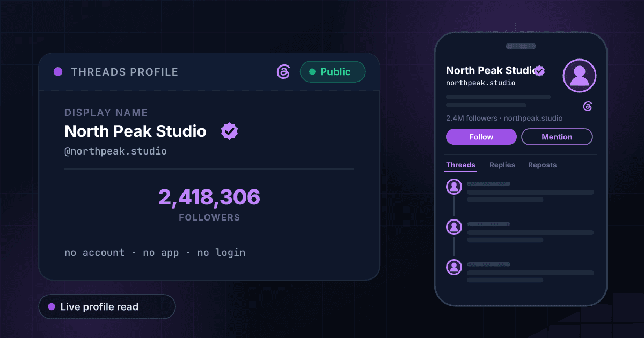Click the Mention button
Image resolution: width=644 pixels, height=338 pixels.
[557, 137]
